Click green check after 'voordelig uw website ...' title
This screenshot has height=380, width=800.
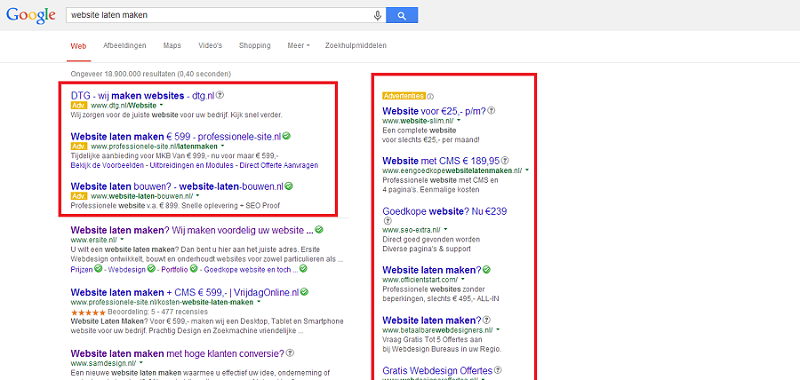(319, 230)
